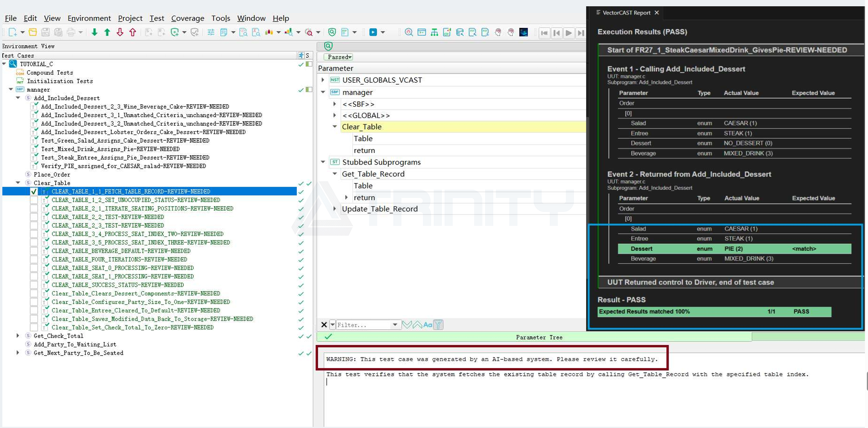This screenshot has height=428, width=868.
Task: Open the Passed status dropdown
Action: 340,57
